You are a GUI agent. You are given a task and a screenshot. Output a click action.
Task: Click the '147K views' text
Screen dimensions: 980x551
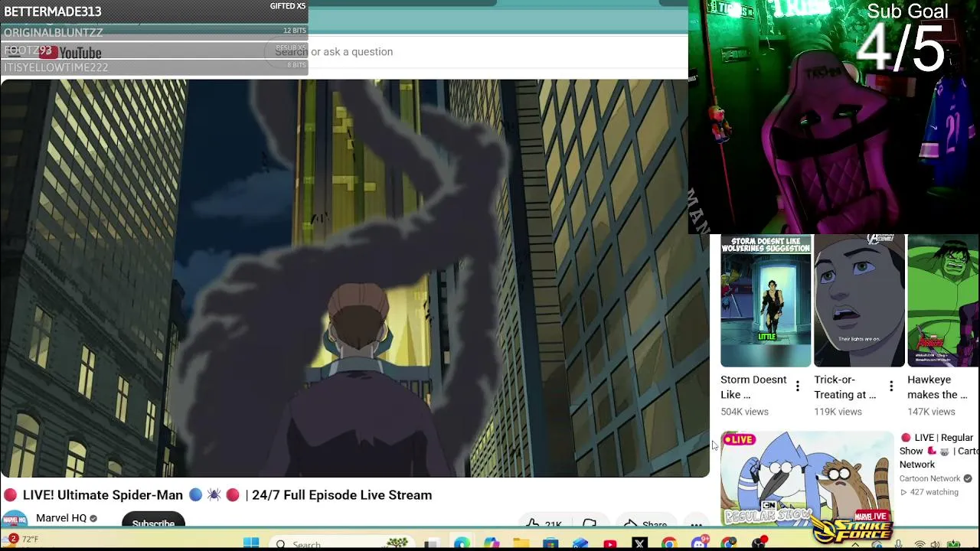(x=931, y=412)
